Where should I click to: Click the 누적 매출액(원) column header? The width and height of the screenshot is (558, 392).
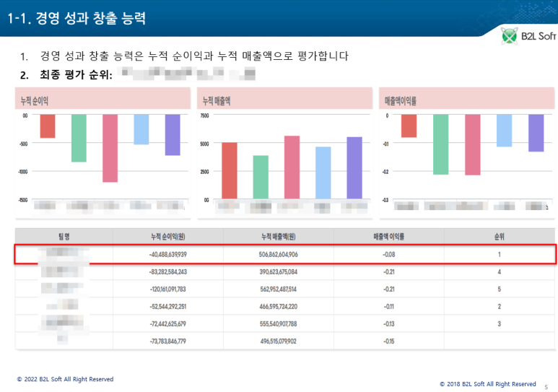tap(279, 236)
